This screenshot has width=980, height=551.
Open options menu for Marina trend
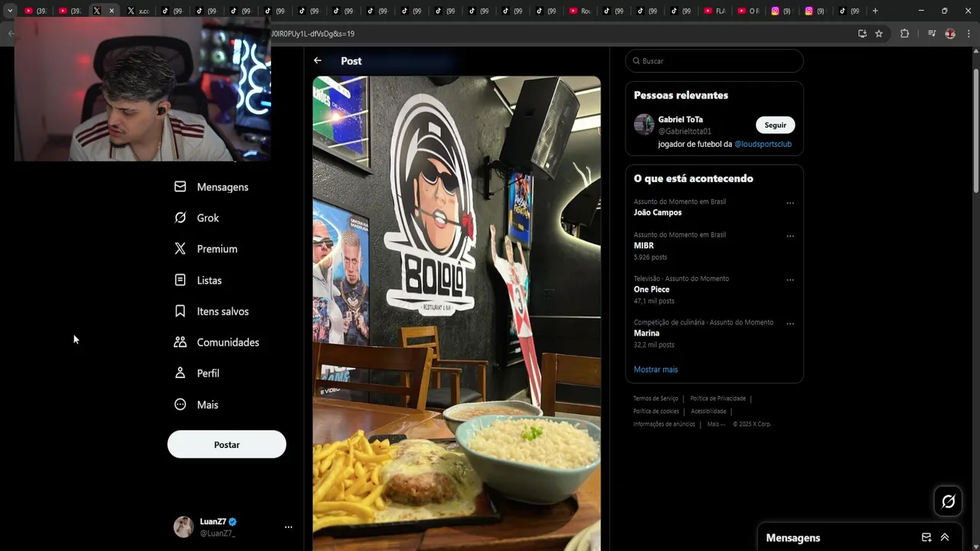tap(790, 324)
